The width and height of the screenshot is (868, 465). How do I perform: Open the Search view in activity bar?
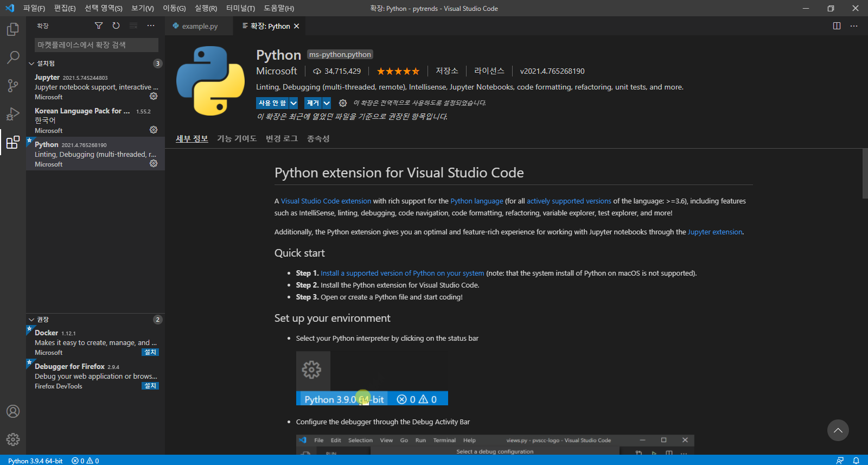point(13,57)
